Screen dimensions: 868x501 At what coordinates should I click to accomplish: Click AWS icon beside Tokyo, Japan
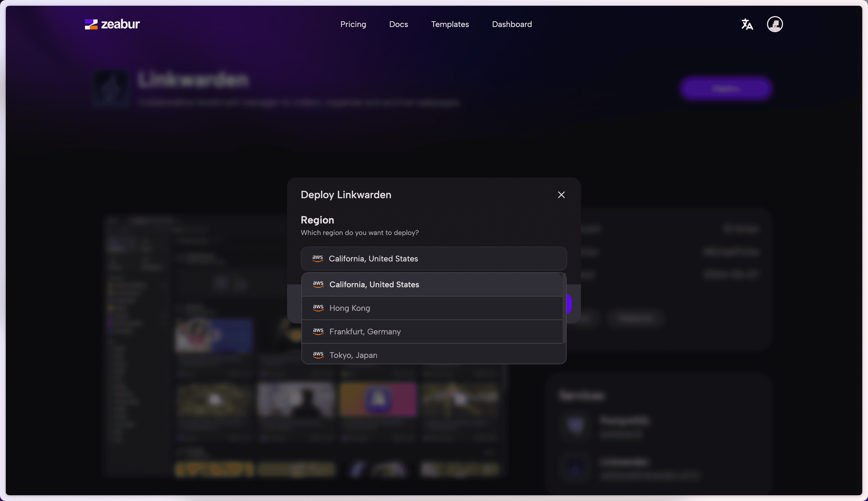point(318,354)
